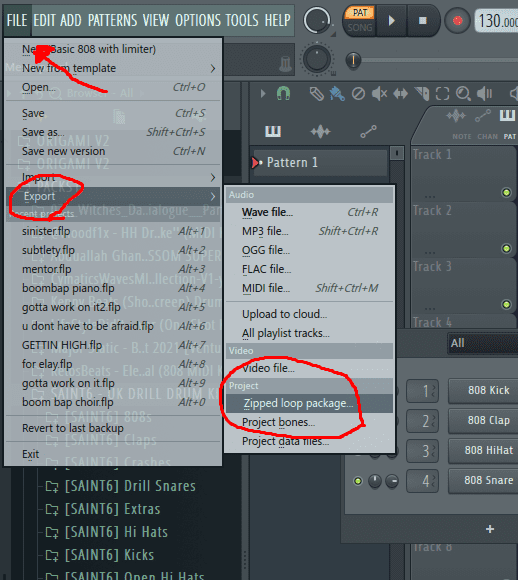Export as MP3 file...
The image size is (518, 580).
coord(310,231)
